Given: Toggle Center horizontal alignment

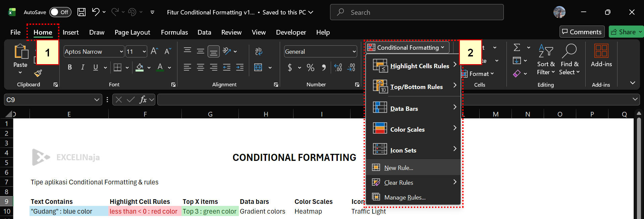Looking at the screenshot, I should (201, 67).
